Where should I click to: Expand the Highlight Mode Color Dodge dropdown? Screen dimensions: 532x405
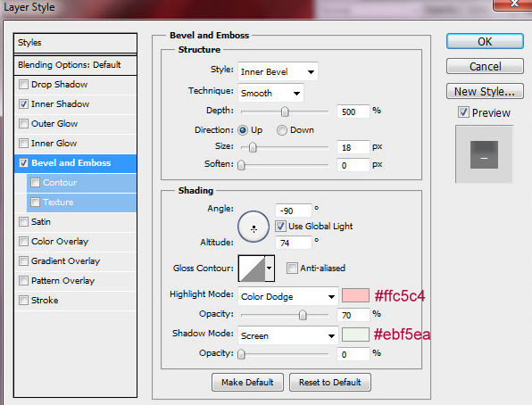coord(288,297)
